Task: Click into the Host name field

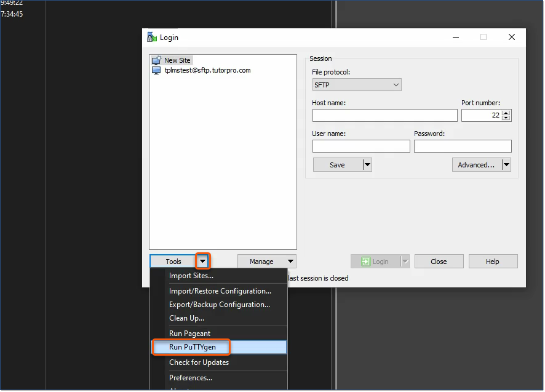Action: pyautogui.click(x=385, y=116)
